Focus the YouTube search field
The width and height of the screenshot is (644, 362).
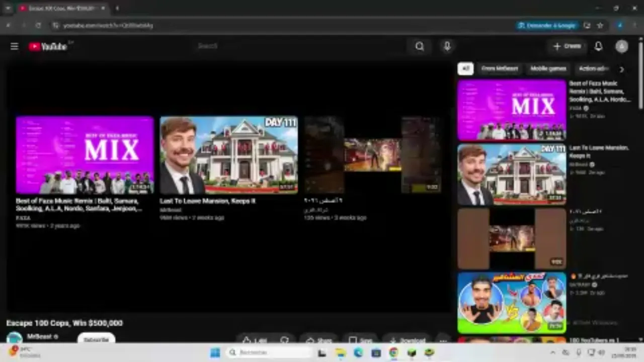pyautogui.click(x=301, y=46)
